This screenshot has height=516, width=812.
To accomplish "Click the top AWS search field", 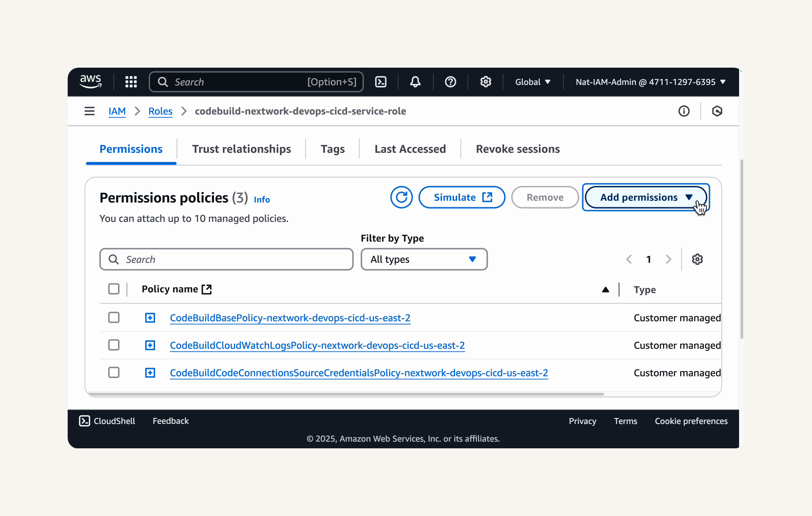I will pyautogui.click(x=256, y=82).
